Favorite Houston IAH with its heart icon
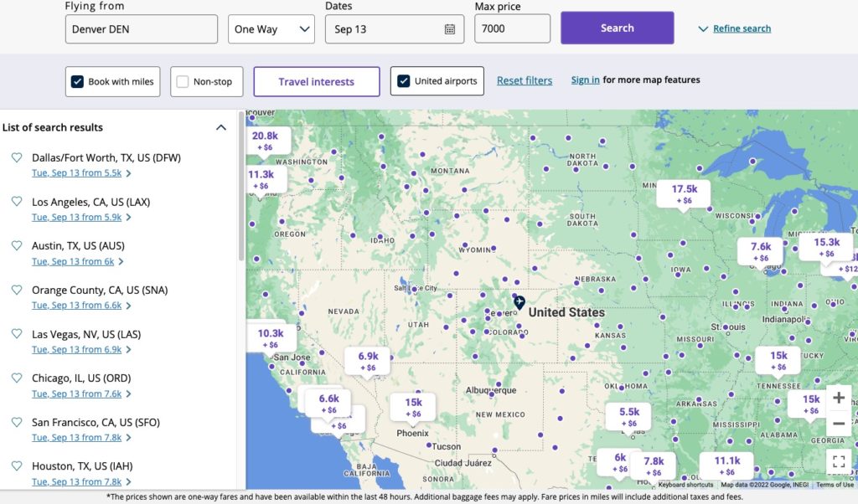Viewport: 858px width, 504px height. 17,465
